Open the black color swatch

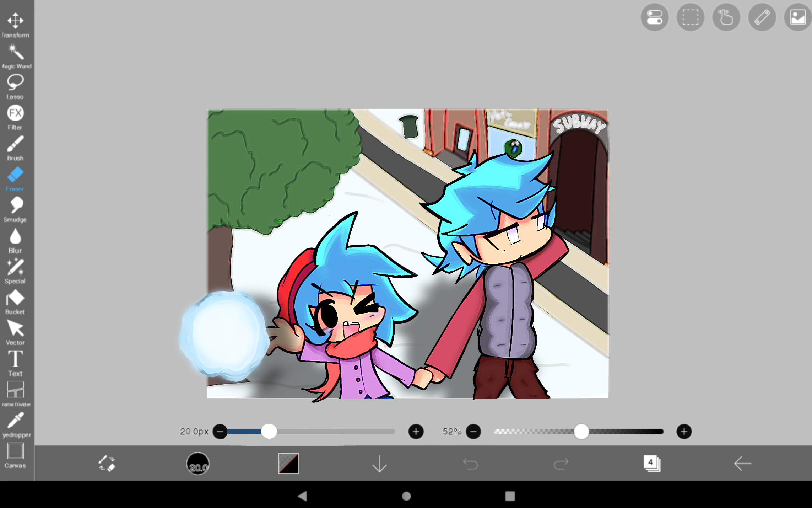(x=288, y=464)
